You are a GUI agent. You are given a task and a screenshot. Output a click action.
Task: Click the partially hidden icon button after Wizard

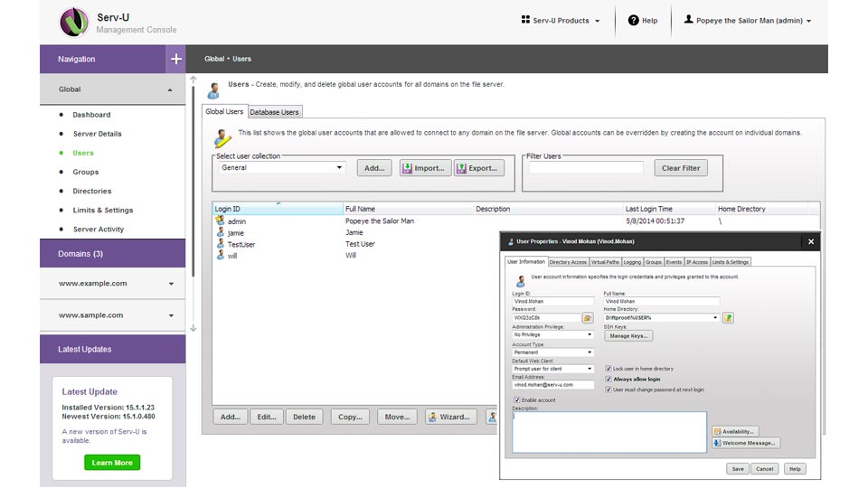pos(492,417)
